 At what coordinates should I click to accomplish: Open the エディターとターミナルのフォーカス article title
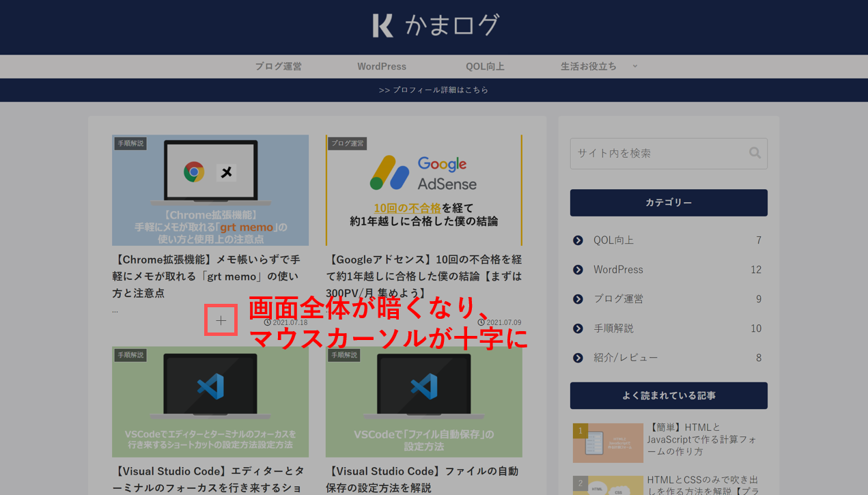208,479
